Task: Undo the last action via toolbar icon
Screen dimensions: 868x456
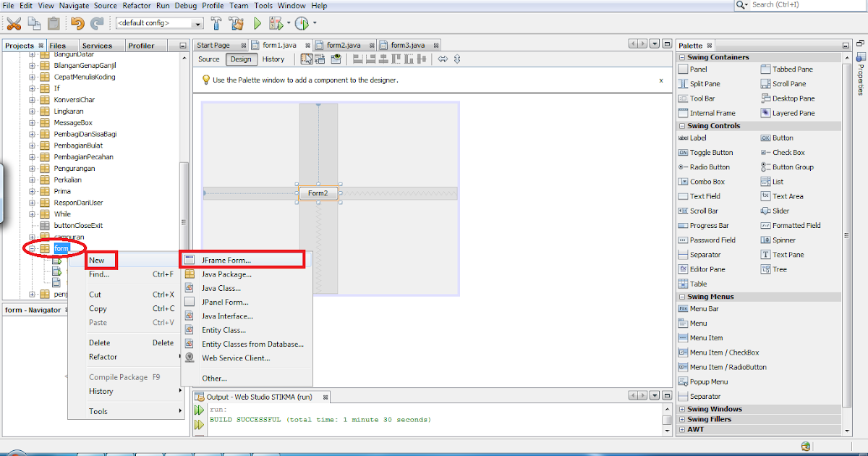Action: pos(77,22)
